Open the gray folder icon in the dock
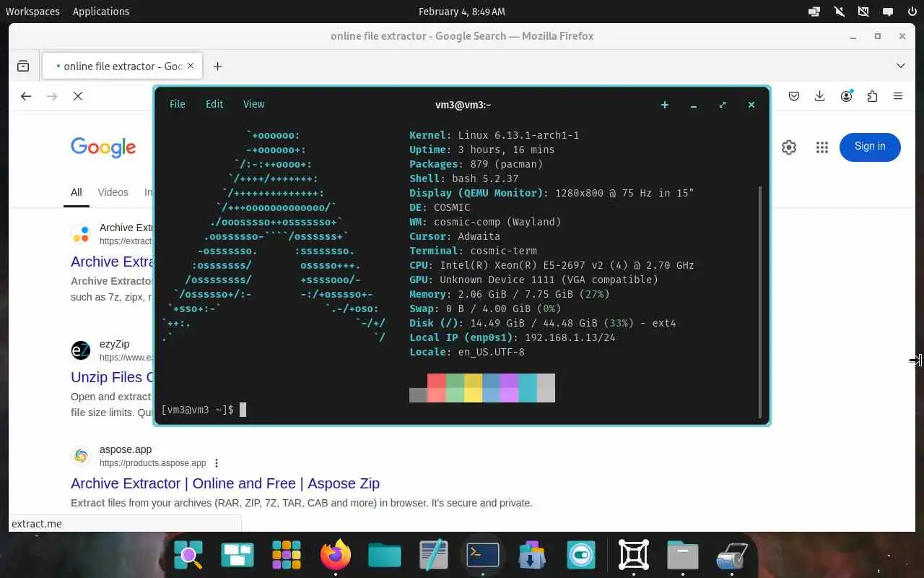The width and height of the screenshot is (924, 578). (683, 555)
